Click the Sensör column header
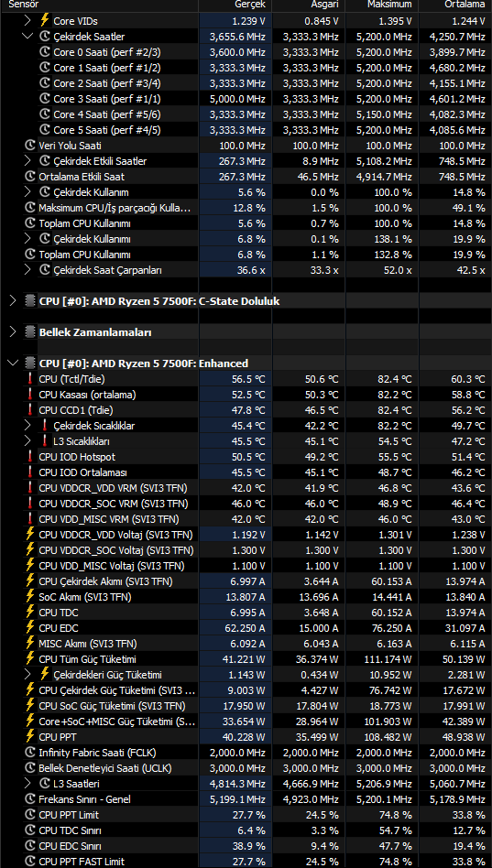492x868 pixels. pyautogui.click(x=100, y=5)
